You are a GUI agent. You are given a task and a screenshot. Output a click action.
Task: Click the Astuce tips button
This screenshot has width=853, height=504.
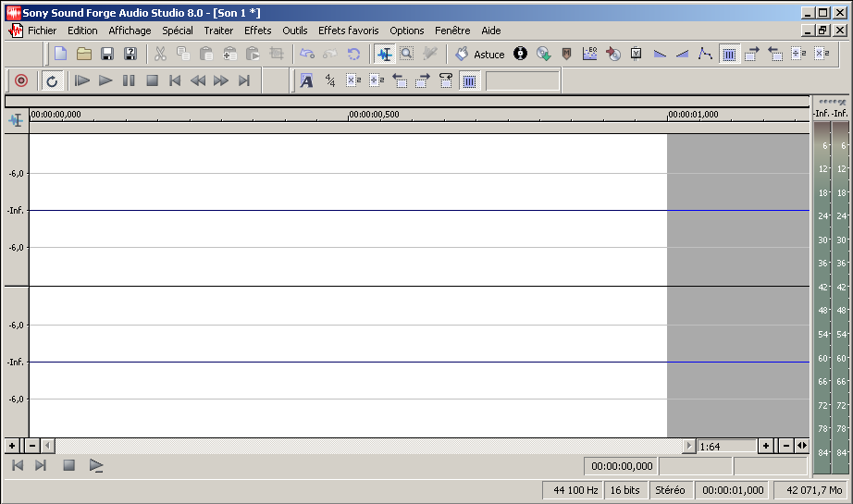(480, 55)
